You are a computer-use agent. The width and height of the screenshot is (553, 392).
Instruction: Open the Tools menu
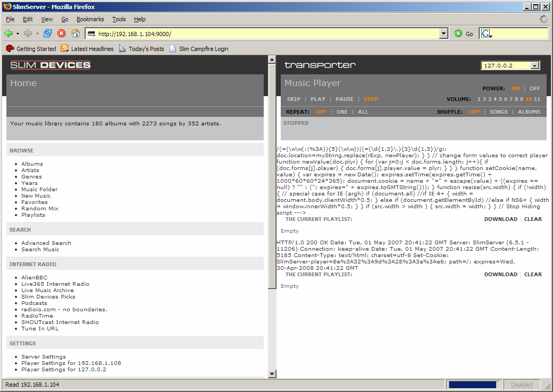point(119,19)
